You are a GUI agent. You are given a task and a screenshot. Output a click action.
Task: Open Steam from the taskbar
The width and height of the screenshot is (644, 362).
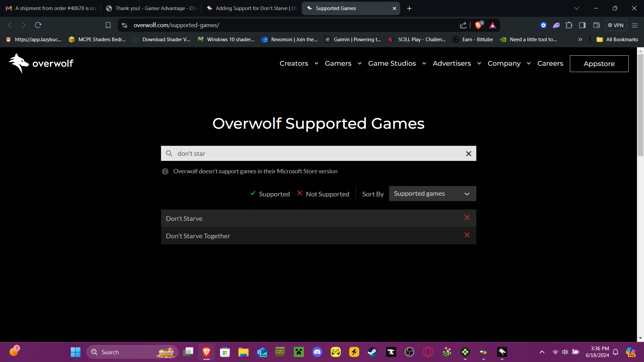(373, 352)
